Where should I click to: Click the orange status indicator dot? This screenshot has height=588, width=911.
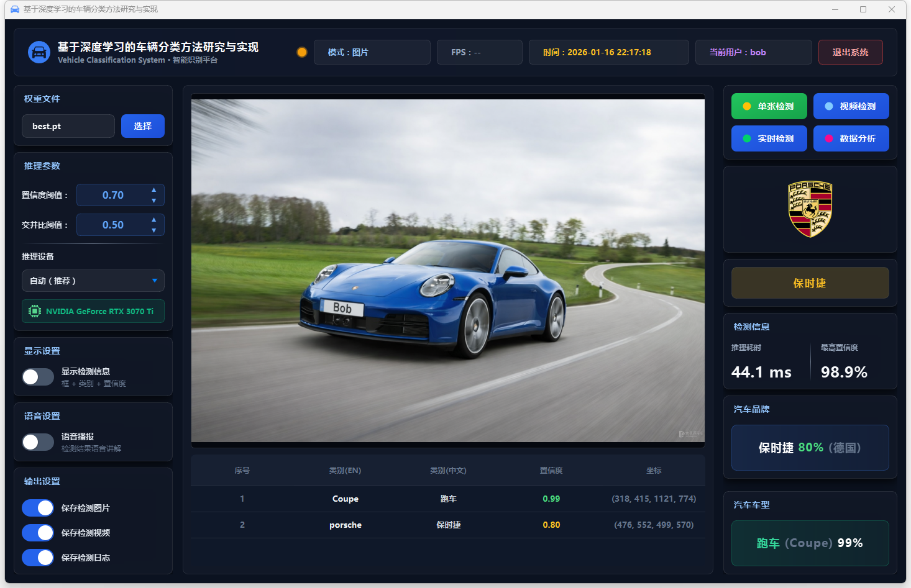click(x=302, y=52)
